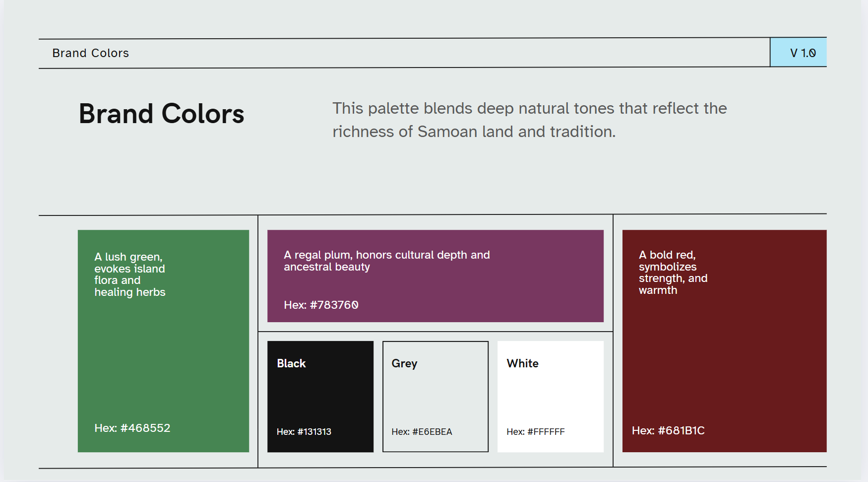The image size is (868, 482).
Task: Click the 'Black' label text
Action: pyautogui.click(x=291, y=363)
